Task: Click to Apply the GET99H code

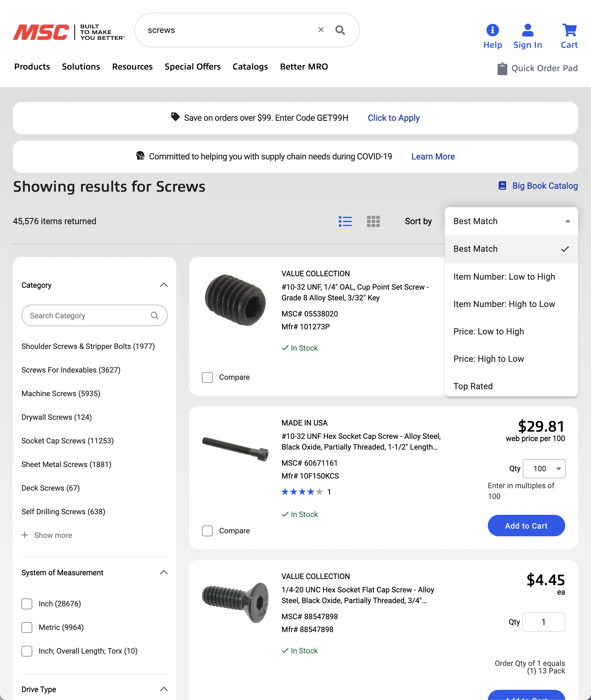Action: (393, 118)
